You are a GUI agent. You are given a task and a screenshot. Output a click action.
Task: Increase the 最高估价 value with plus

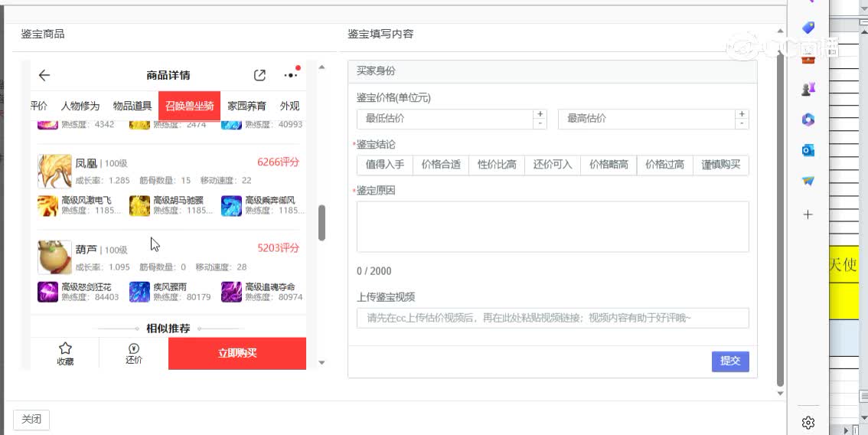742,113
